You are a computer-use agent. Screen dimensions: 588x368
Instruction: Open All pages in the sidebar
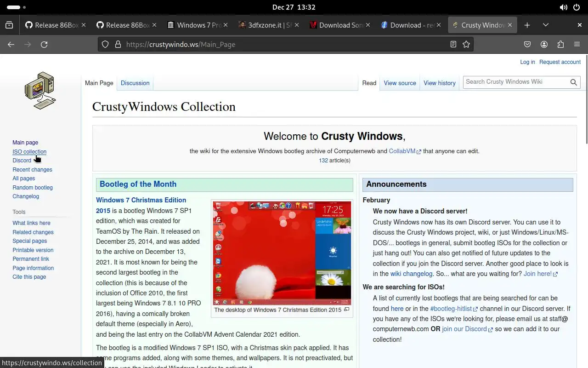pos(23,178)
